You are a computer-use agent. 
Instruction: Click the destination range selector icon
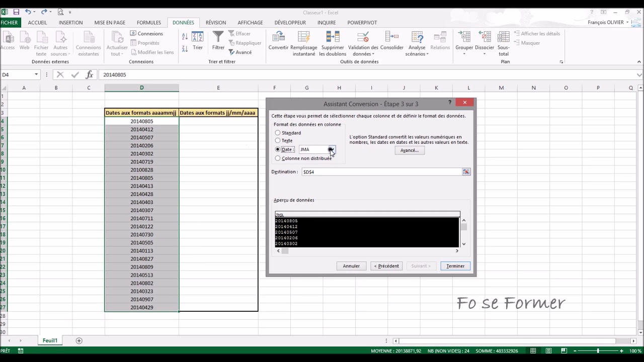466,172
